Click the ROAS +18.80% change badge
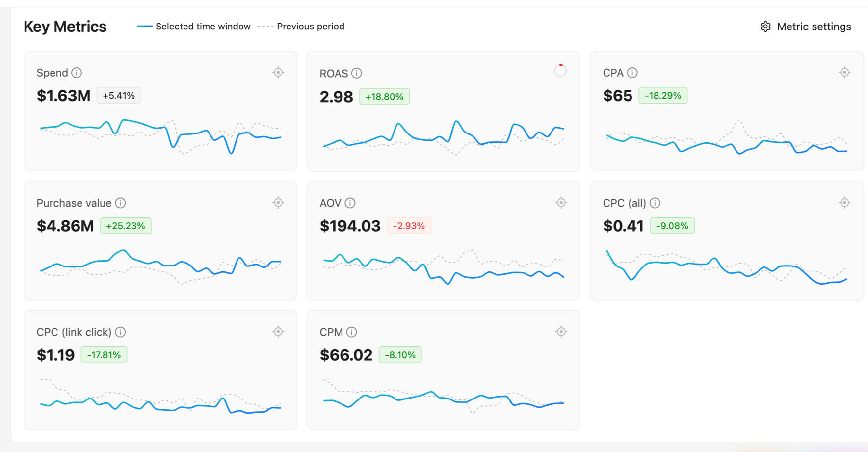Screen dimensions: 868x452 click(x=384, y=97)
